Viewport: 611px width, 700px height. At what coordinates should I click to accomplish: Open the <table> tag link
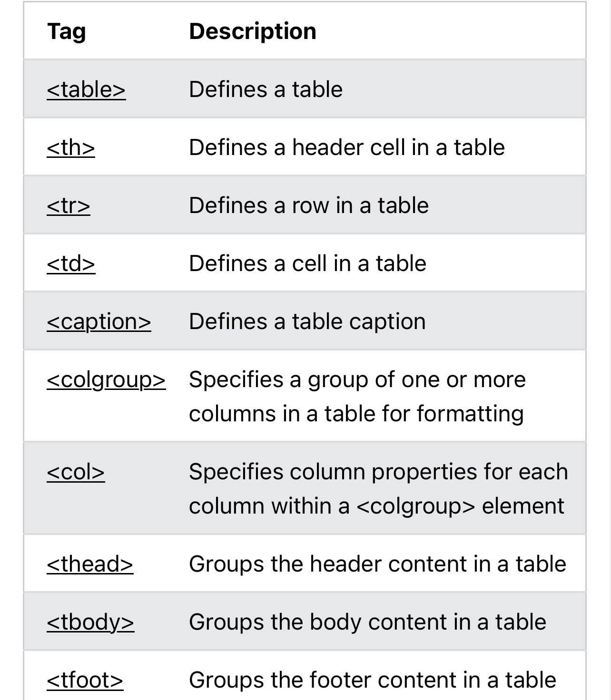coord(86,89)
